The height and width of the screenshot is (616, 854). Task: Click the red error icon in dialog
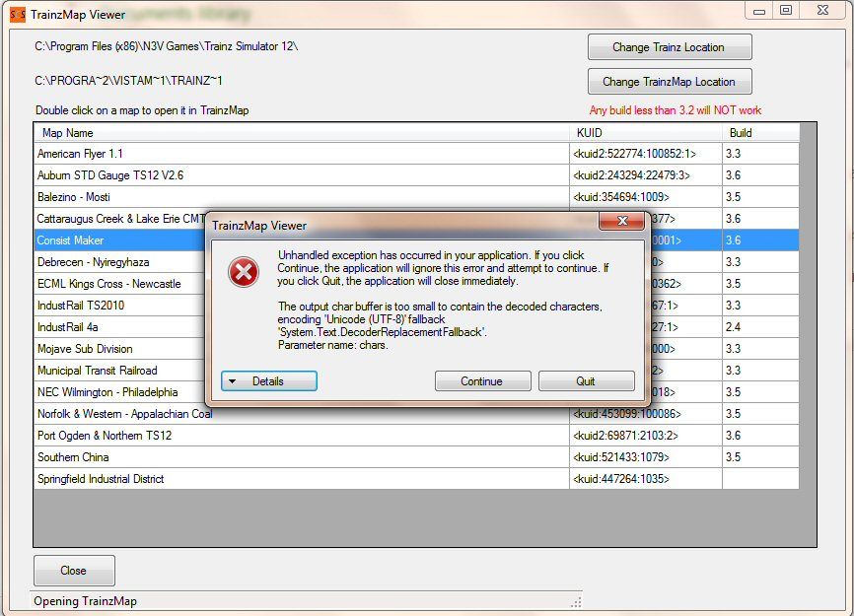[244, 272]
